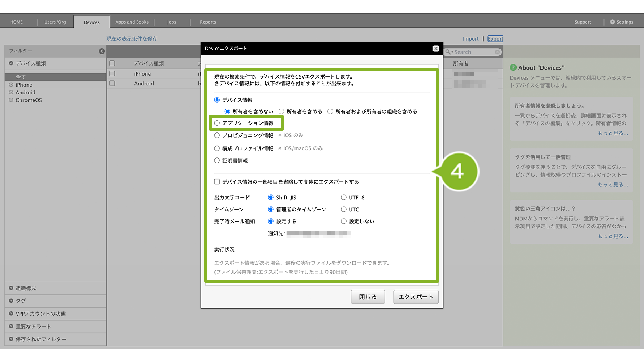
Task: Enable the fast export checkbox
Action: (217, 182)
